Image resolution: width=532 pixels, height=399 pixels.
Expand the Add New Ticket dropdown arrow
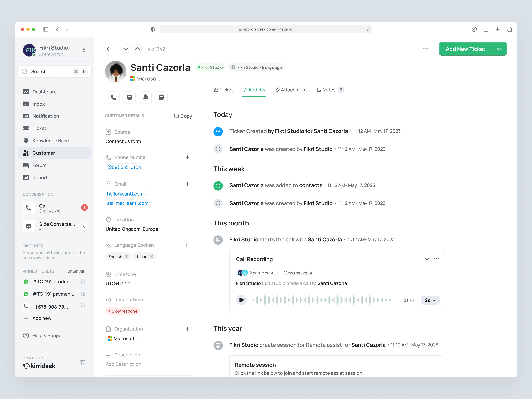click(500, 49)
